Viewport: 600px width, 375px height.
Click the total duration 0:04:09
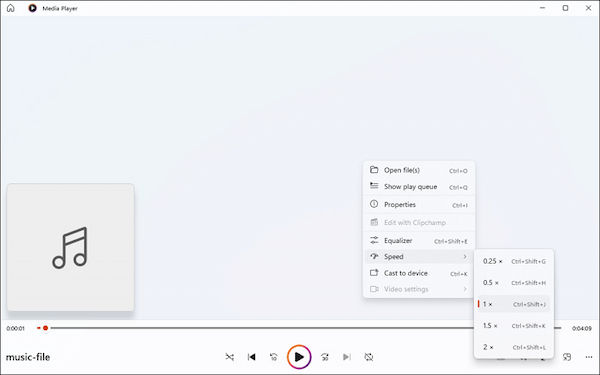tap(582, 328)
